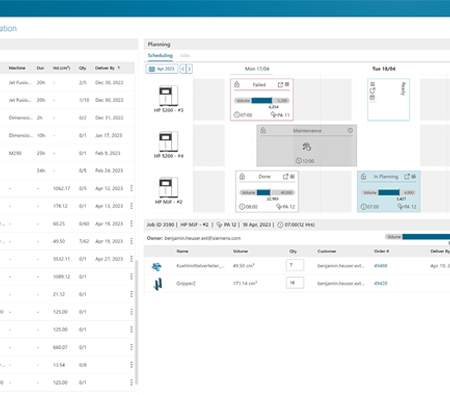The width and height of the screenshot is (450, 395).
Task: Open row menu for the 3532.11 volume row
Action: 131,259
